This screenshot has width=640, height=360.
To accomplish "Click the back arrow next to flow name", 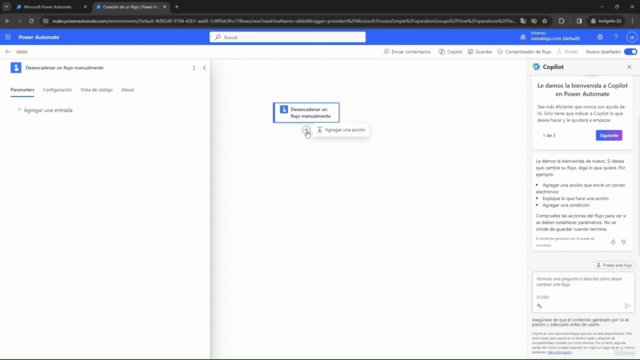I will (x=8, y=52).
